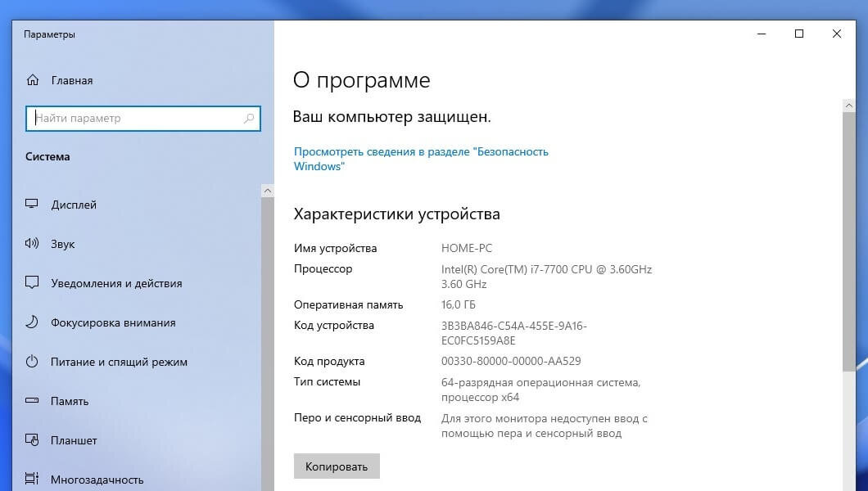This screenshot has height=491, width=868.
Task: Click the Tablet icon
Action: [32, 440]
